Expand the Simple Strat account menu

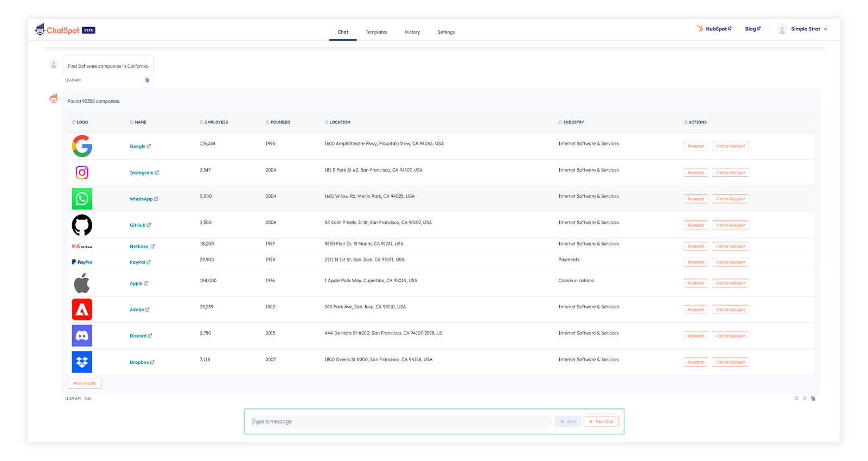click(809, 29)
